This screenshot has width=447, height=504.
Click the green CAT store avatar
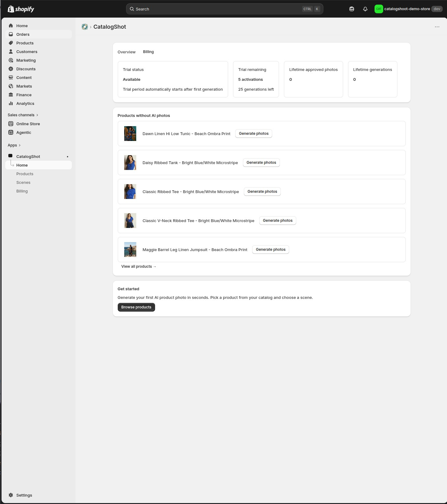(379, 9)
